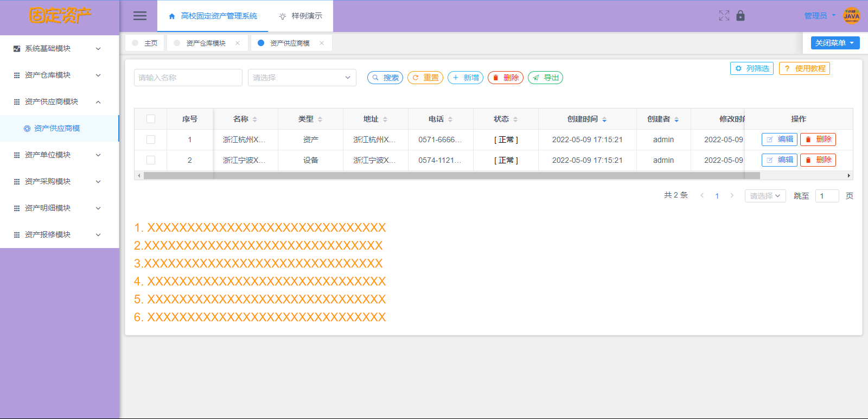The width and height of the screenshot is (868, 419).
Task: Check the checkbox for row 2
Action: click(151, 160)
